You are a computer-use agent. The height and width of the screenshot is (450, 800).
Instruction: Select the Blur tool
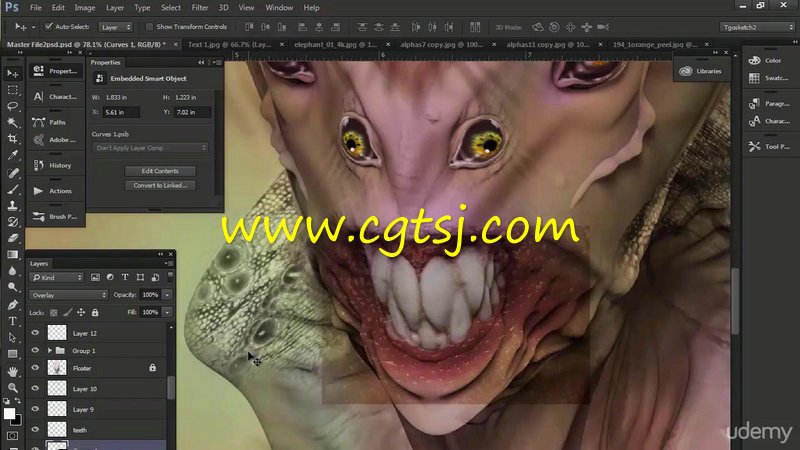13,271
